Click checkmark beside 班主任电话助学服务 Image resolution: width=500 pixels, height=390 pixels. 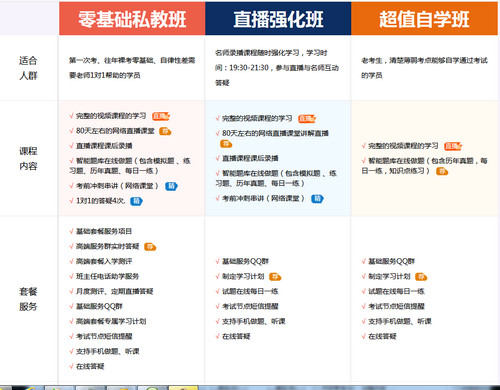71,276
